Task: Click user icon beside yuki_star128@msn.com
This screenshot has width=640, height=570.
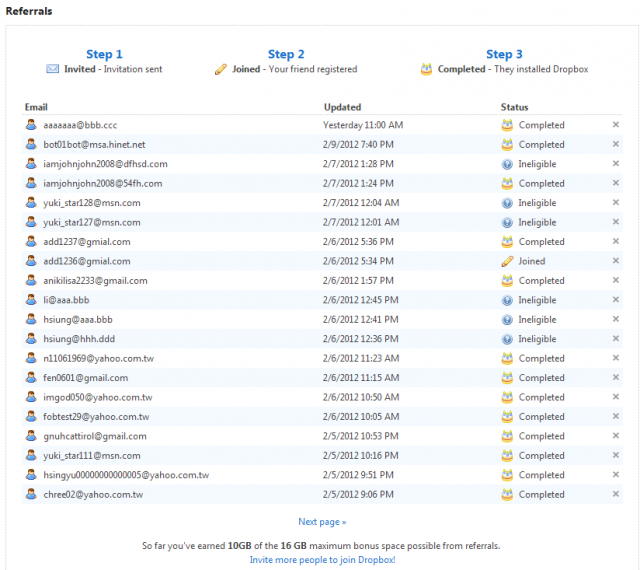Action: (31, 203)
